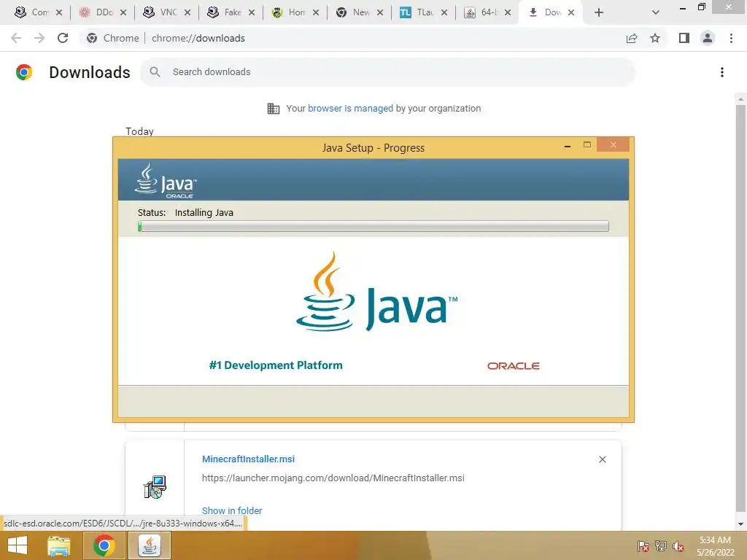Click the Downloads page title
Screen dimensions: 747x560
(x=90, y=72)
